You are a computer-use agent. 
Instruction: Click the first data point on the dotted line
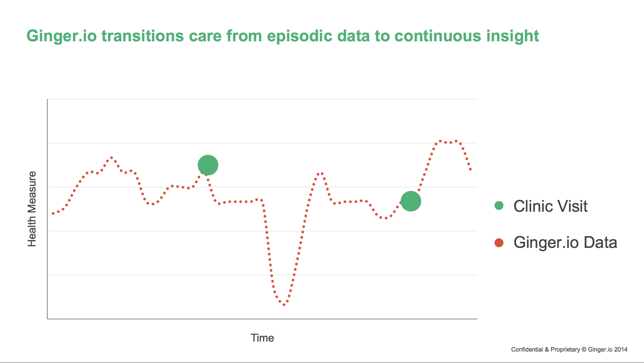tap(53, 213)
